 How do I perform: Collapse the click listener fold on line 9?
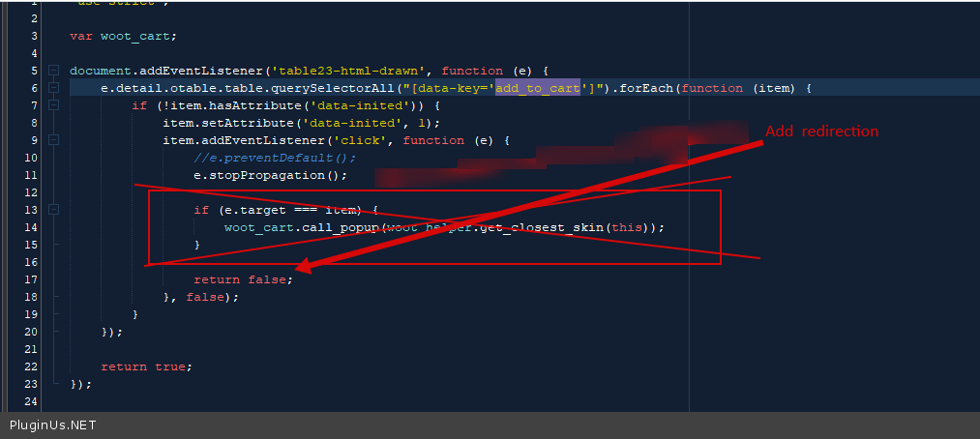pos(52,140)
